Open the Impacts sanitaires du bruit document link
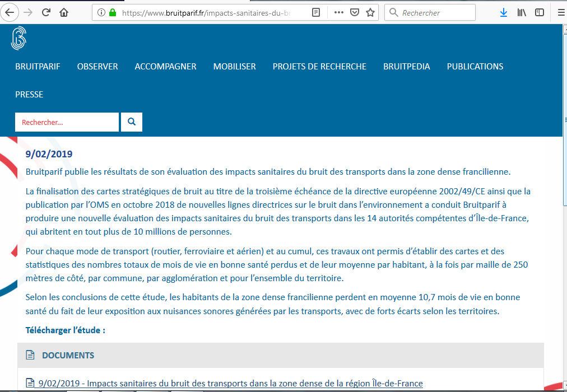The height and width of the screenshot is (392, 567). point(231,384)
